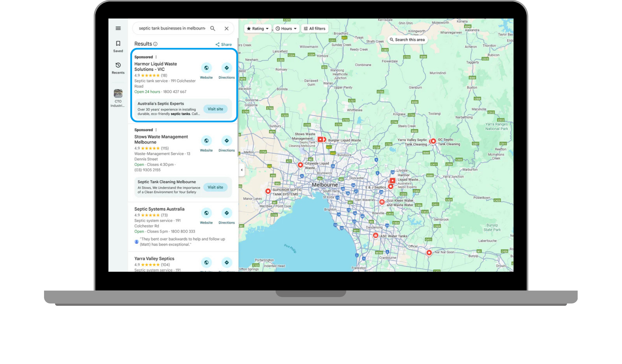This screenshot has height=364, width=622.
Task: Click the search magnifier icon
Action: [213, 28]
